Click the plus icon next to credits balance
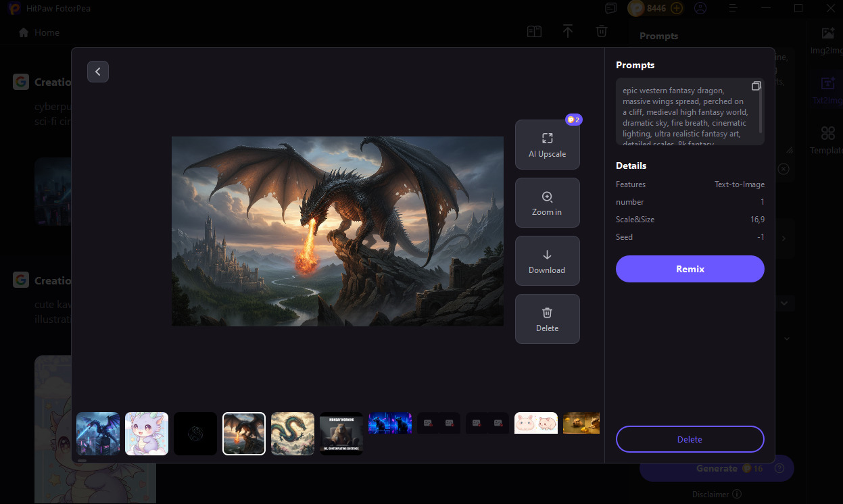 tap(676, 8)
